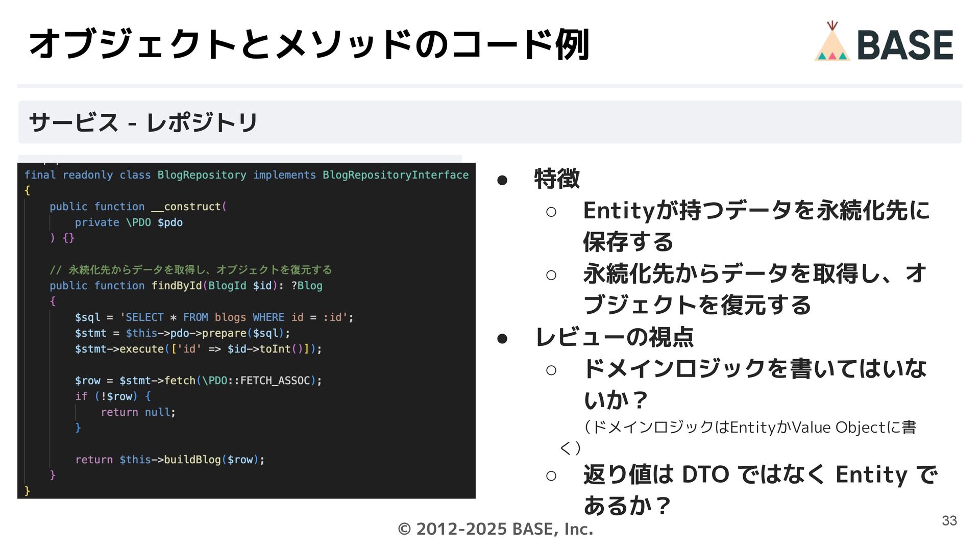Click the fetch(\PDO::FETCH_ASSOC) line
This screenshot has height=551, width=980.
tap(199, 381)
